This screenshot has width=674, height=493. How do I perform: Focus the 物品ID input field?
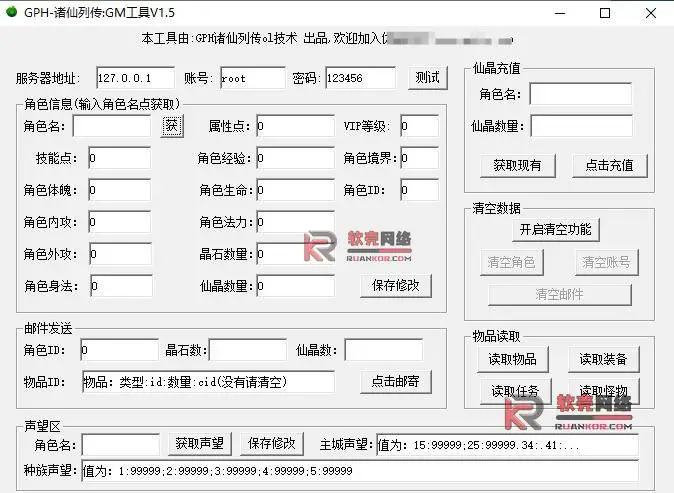click(x=208, y=382)
